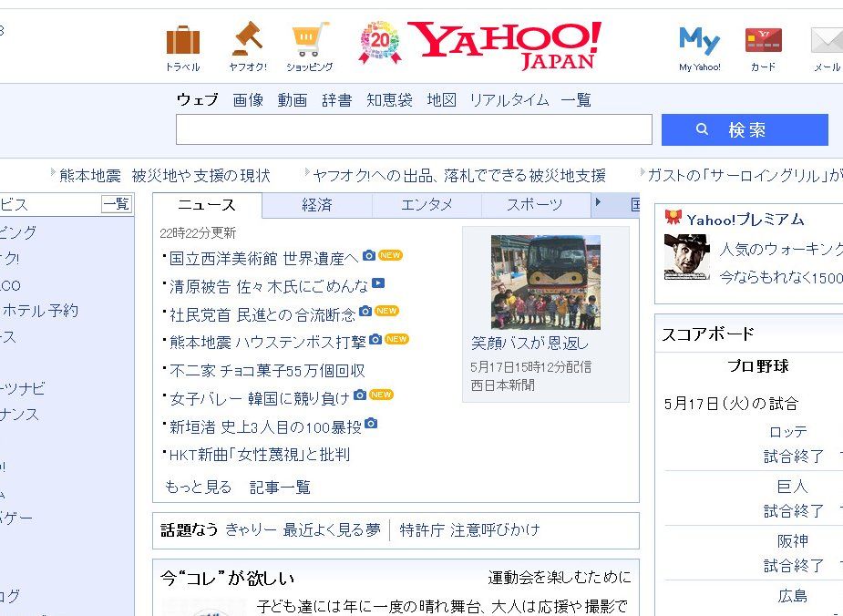Open 笑顔バスが恩返し caption link
Screen dimensions: 843x616
(529, 343)
